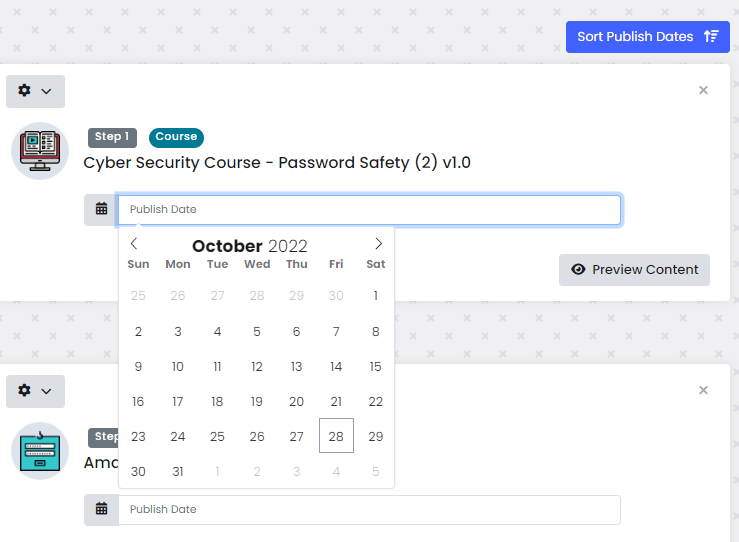Click the Cyber Security course thumbnail icon
Image resolution: width=739 pixels, height=542 pixels.
[40, 151]
